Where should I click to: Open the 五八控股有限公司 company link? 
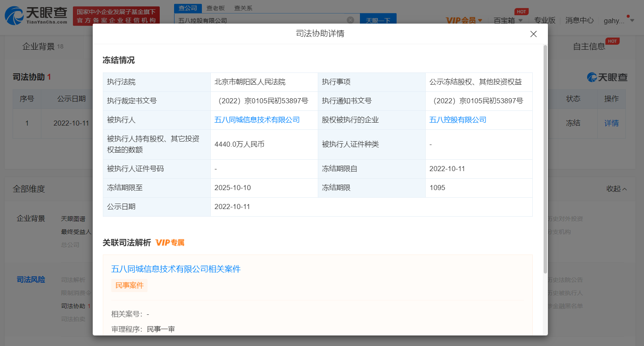click(458, 120)
